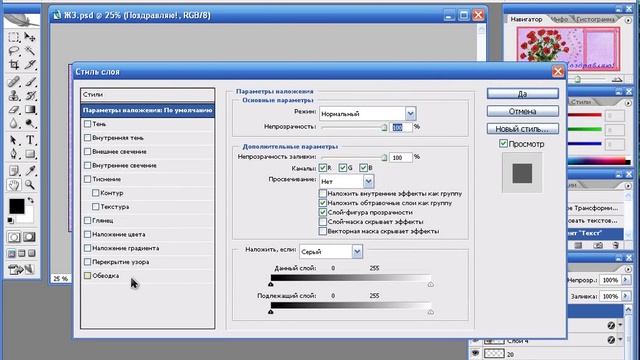Enable the Внешнее свечение checkbox
The width and height of the screenshot is (640, 360).
coord(87,151)
